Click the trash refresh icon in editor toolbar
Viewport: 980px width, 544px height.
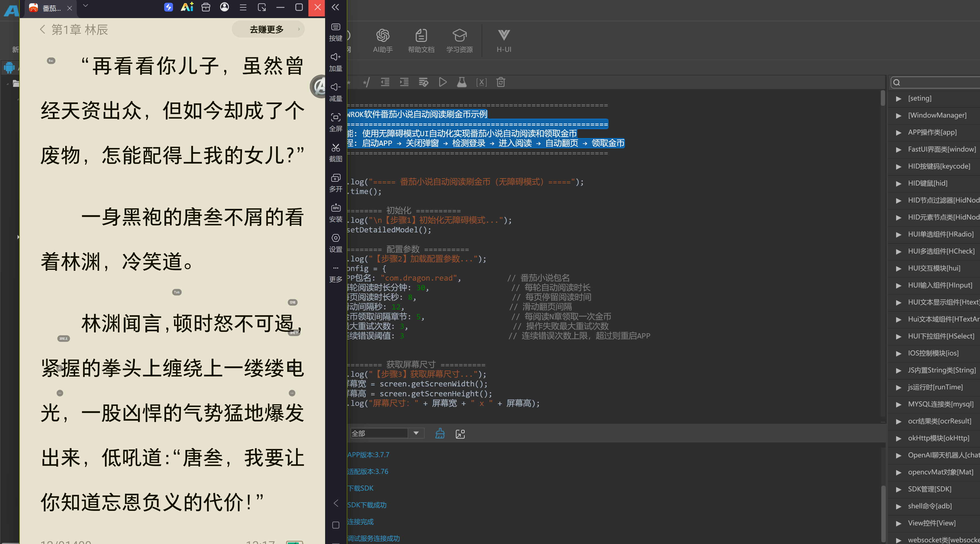pos(501,82)
